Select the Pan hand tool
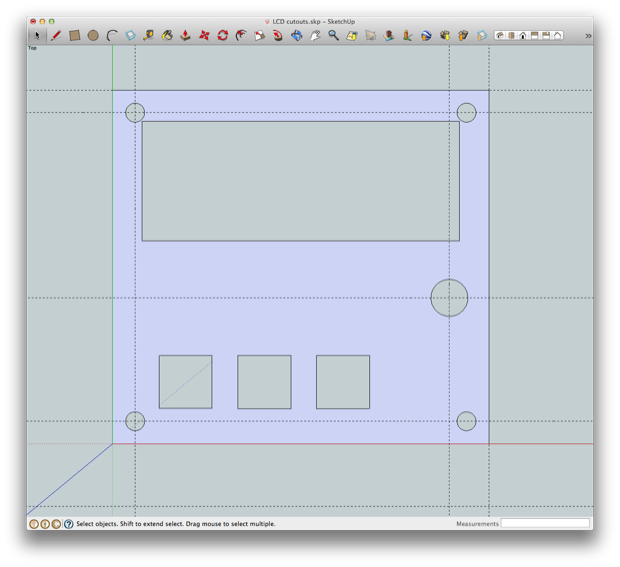This screenshot has width=620, height=567. click(315, 36)
